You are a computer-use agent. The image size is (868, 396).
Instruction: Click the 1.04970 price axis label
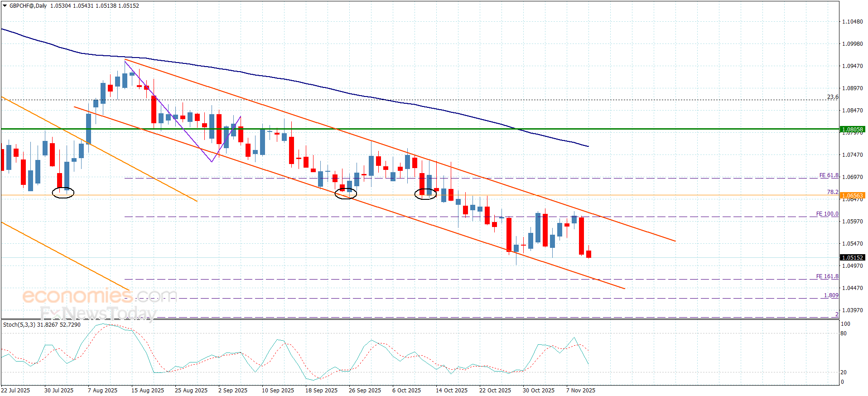[x=852, y=266]
